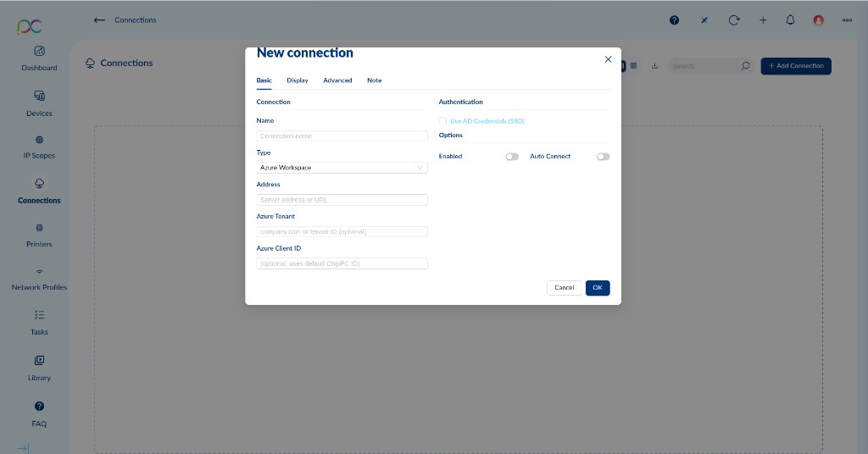Click the collapse sidebar arrow icon

[23, 448]
